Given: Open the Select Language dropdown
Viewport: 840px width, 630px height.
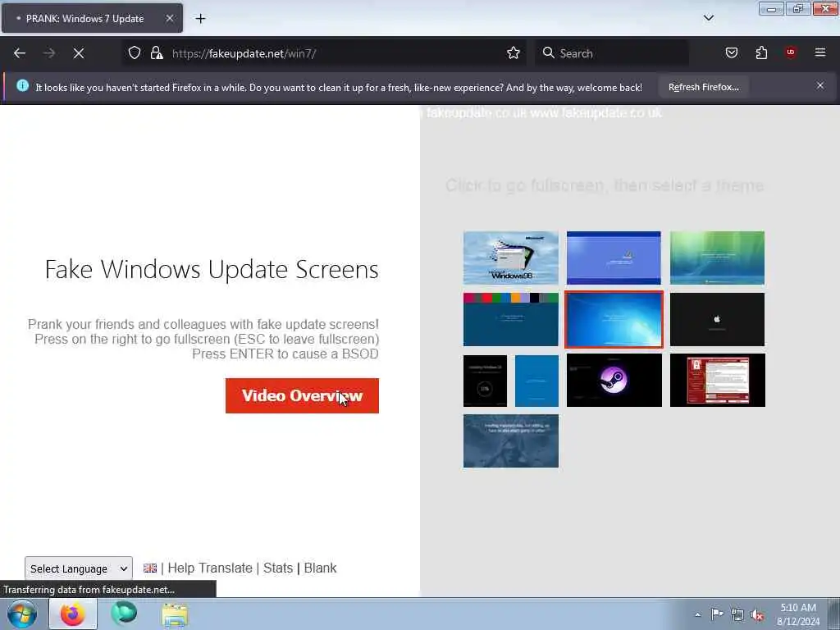Looking at the screenshot, I should coord(78,568).
